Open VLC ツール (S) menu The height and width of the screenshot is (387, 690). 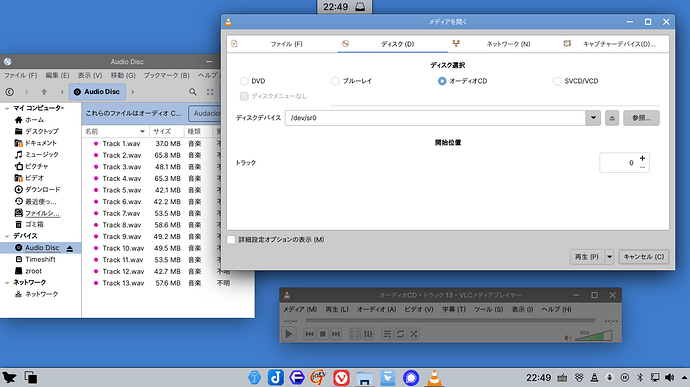click(x=488, y=309)
